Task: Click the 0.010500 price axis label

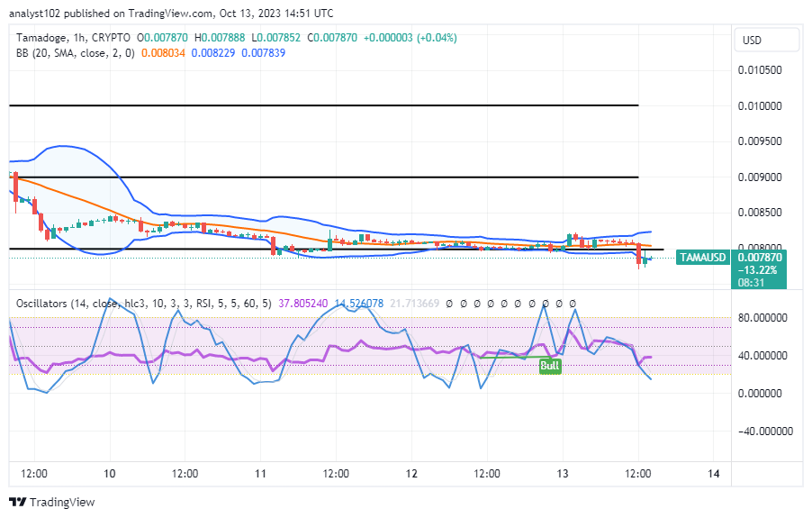Action: point(760,70)
